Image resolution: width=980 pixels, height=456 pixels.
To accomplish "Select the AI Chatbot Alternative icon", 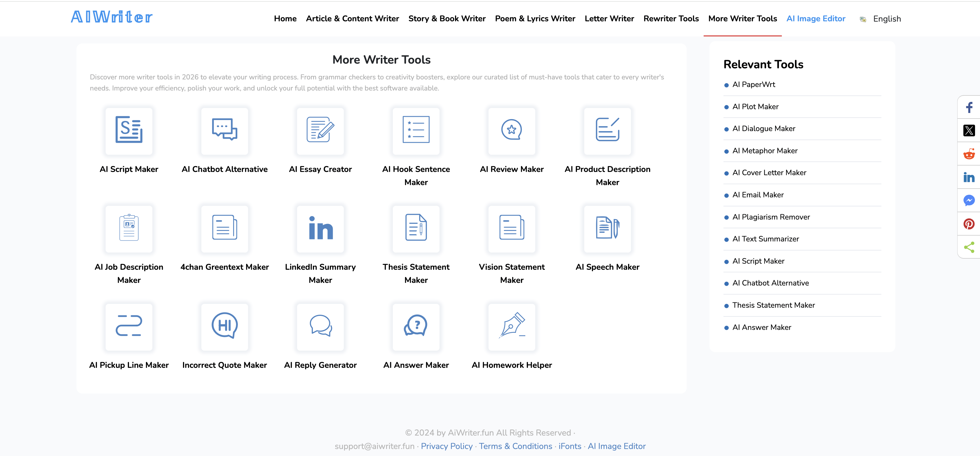I will click(225, 131).
